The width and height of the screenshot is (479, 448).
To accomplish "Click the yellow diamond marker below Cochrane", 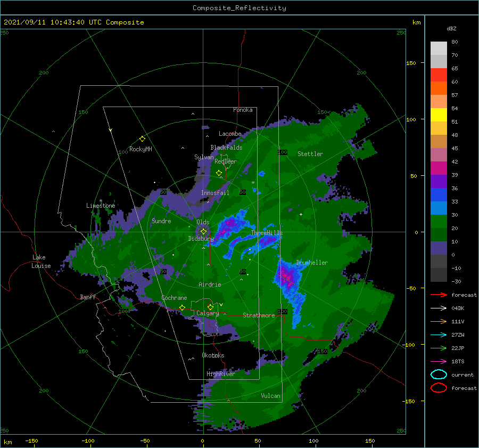I will [x=182, y=307].
